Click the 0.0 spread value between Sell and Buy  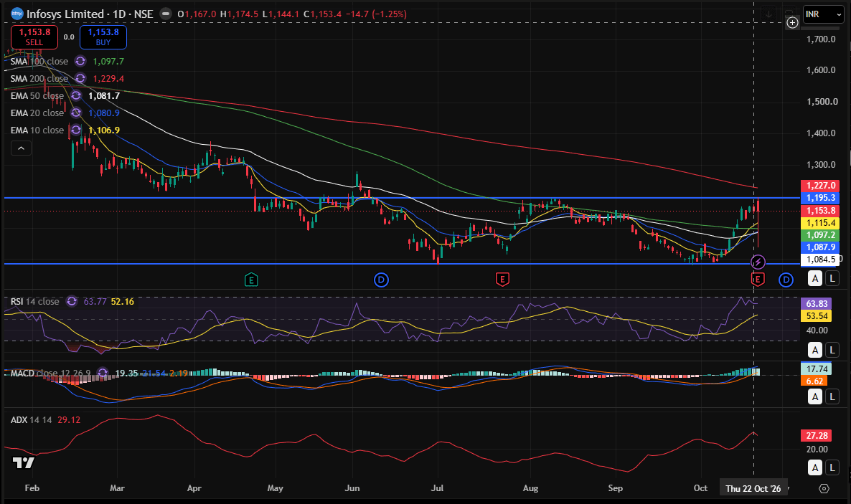point(69,37)
